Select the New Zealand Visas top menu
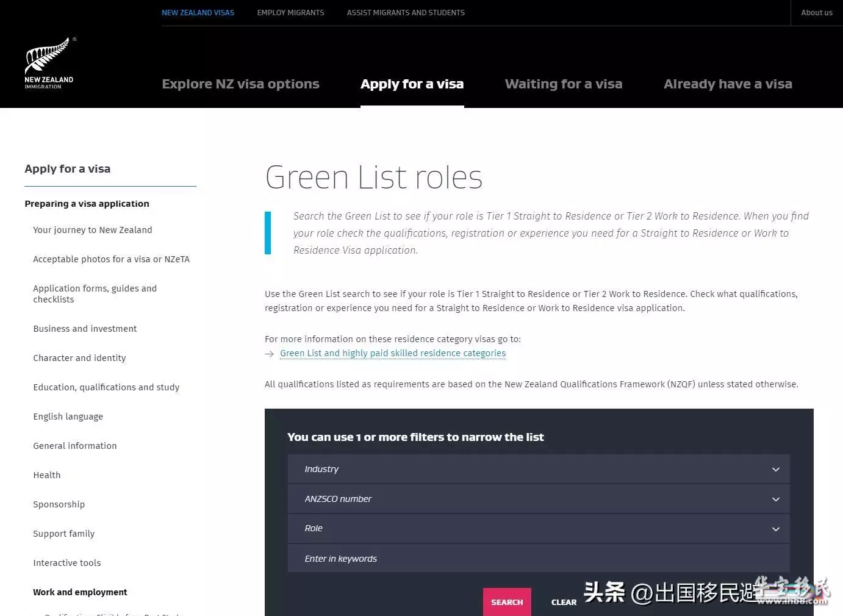The height and width of the screenshot is (616, 843). [x=198, y=13]
